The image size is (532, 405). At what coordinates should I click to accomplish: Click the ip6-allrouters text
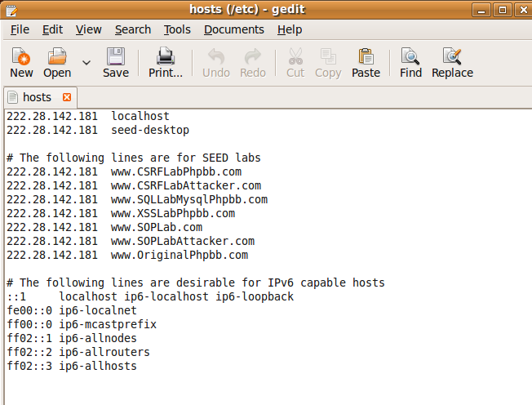(104, 353)
